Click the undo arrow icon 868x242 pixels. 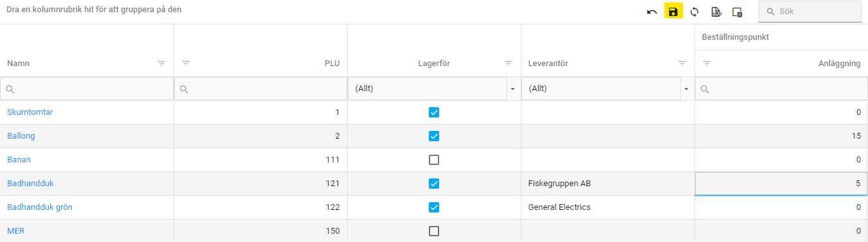coord(652,12)
